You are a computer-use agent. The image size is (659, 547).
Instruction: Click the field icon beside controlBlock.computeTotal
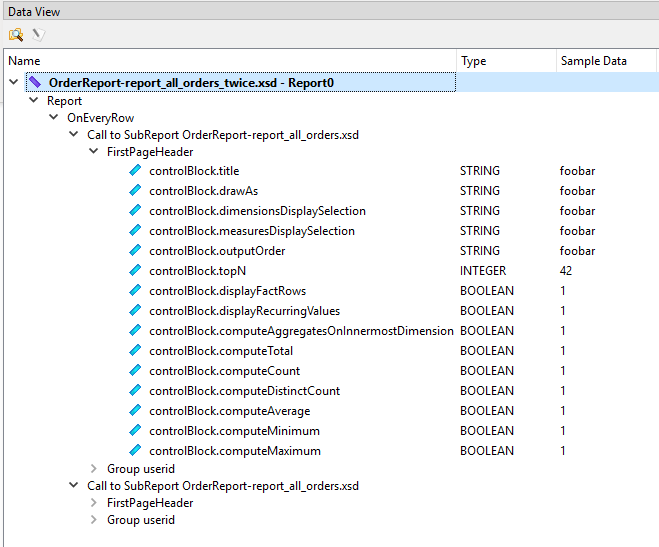[x=136, y=351]
